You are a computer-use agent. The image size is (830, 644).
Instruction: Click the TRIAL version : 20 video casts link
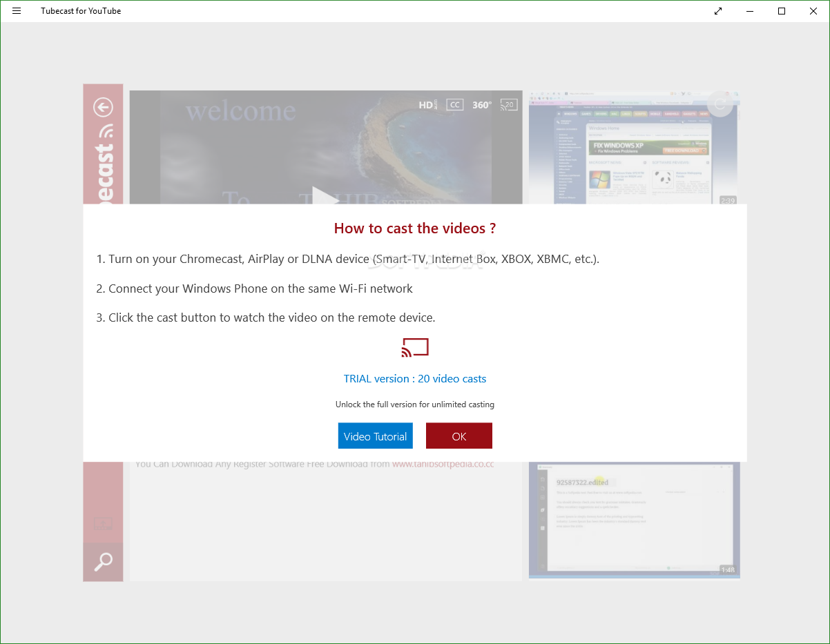(415, 379)
